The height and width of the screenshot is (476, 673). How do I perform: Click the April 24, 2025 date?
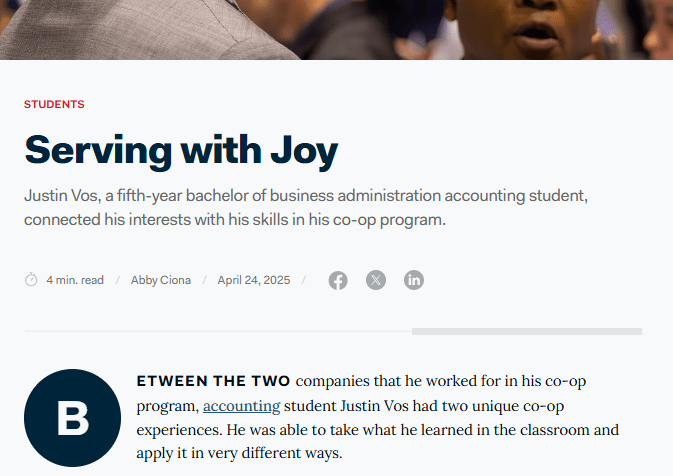coord(254,280)
